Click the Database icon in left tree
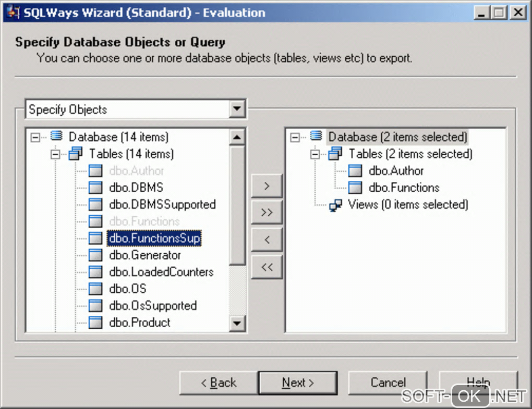This screenshot has width=532, height=409. pyautogui.click(x=57, y=136)
